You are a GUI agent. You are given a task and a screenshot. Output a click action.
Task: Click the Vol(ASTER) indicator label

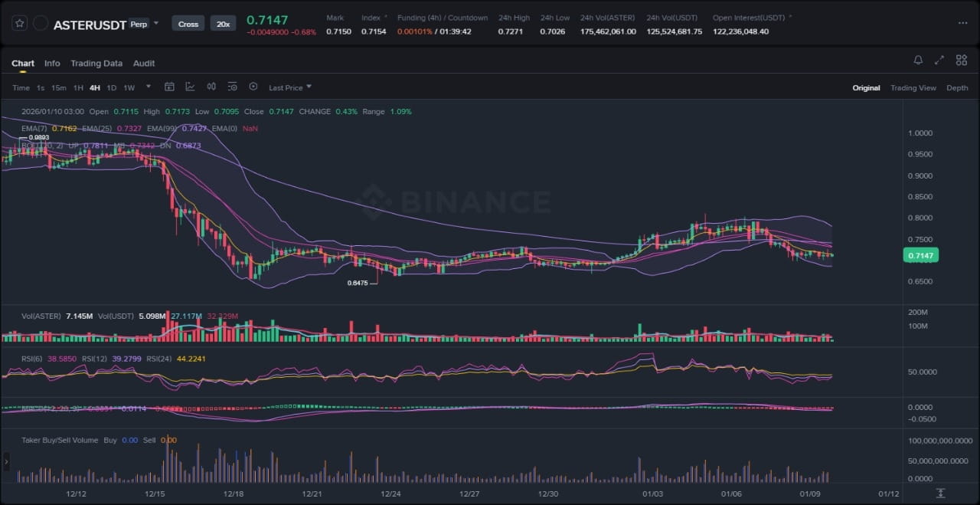click(x=42, y=316)
